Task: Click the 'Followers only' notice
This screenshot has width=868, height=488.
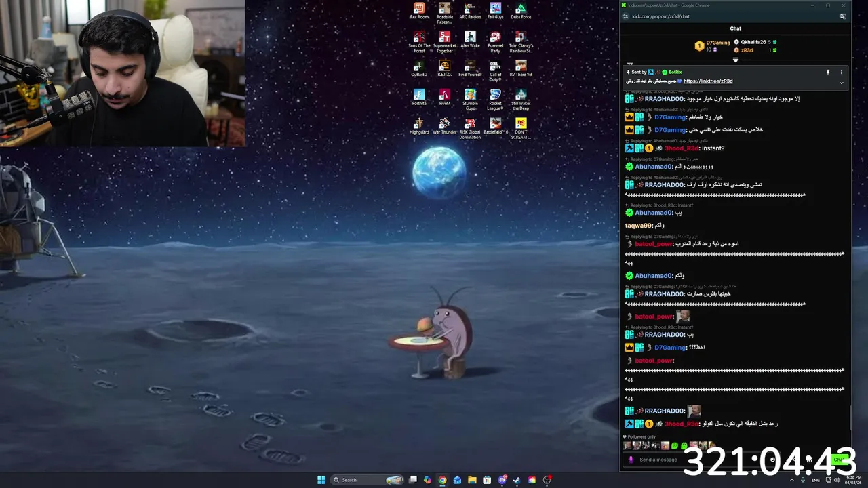Action: 639,437
